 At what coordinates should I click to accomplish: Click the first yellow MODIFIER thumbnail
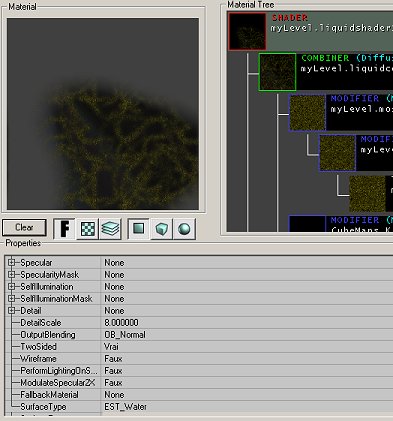coord(307,113)
